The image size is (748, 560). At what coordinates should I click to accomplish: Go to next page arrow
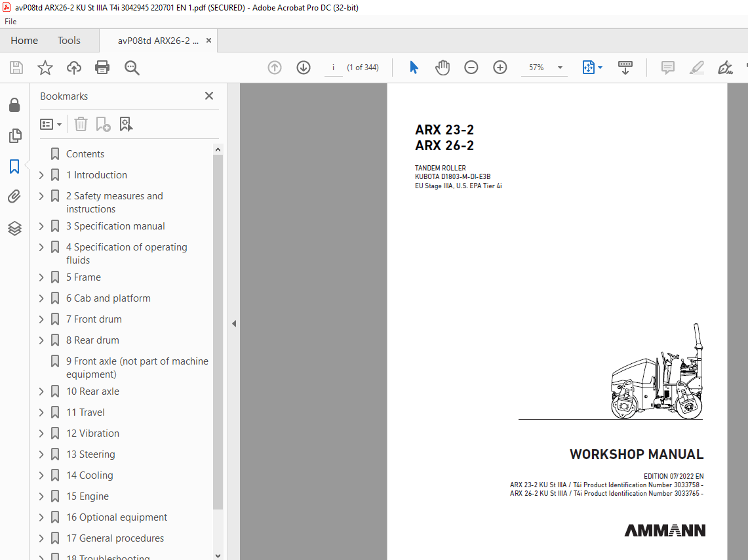coord(304,68)
